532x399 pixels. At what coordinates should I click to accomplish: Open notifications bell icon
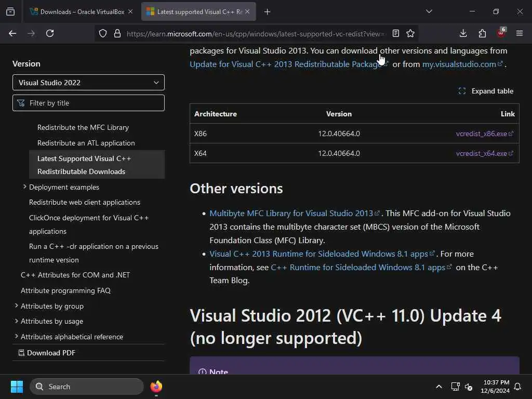click(x=517, y=387)
